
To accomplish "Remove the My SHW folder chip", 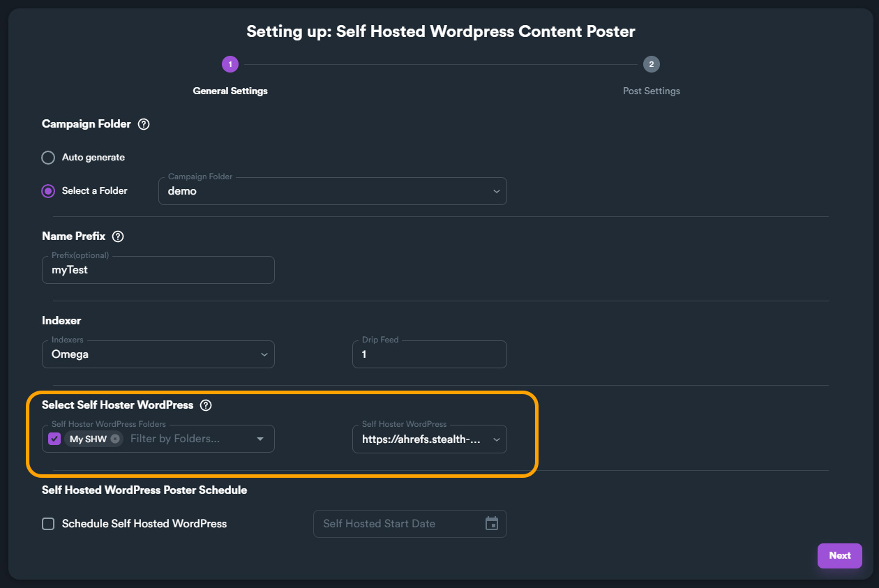I will point(115,439).
